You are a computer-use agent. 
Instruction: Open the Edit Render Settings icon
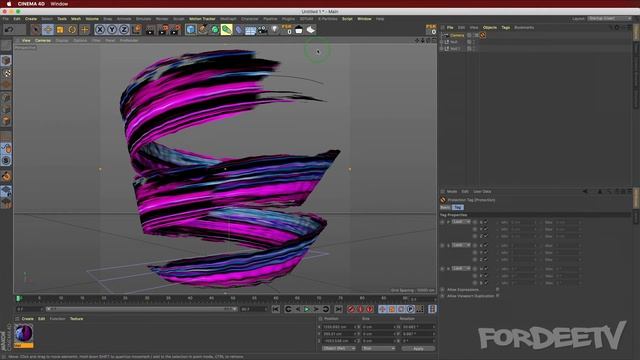pyautogui.click(x=176, y=29)
